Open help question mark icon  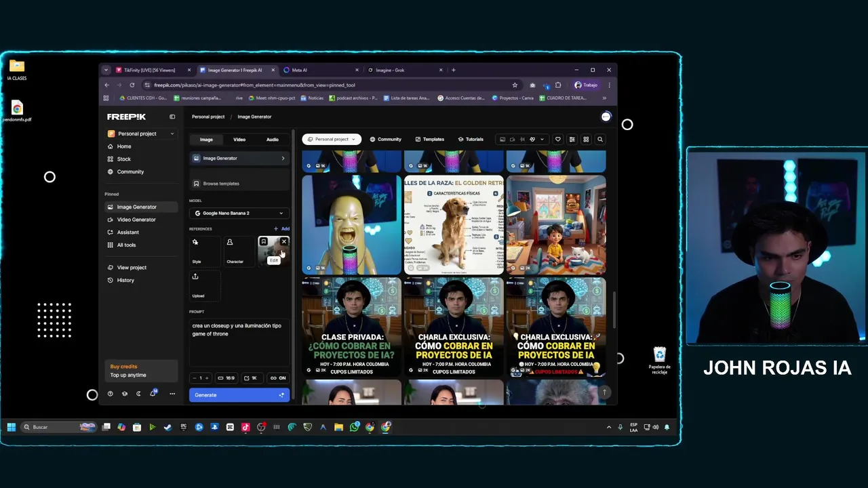111,394
